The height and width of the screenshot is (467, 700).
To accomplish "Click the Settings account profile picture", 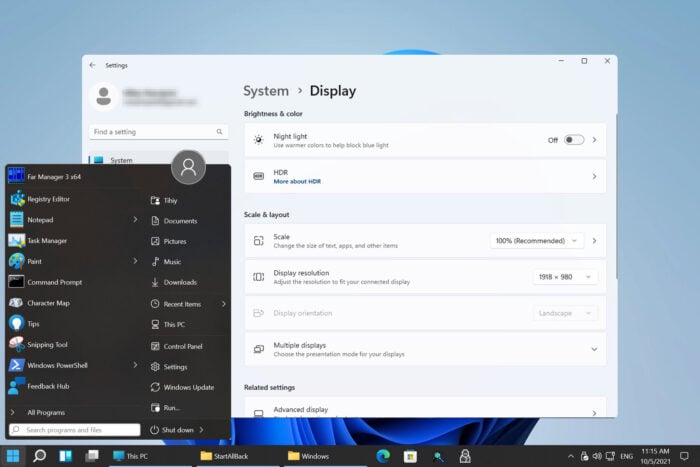I will (x=104, y=96).
